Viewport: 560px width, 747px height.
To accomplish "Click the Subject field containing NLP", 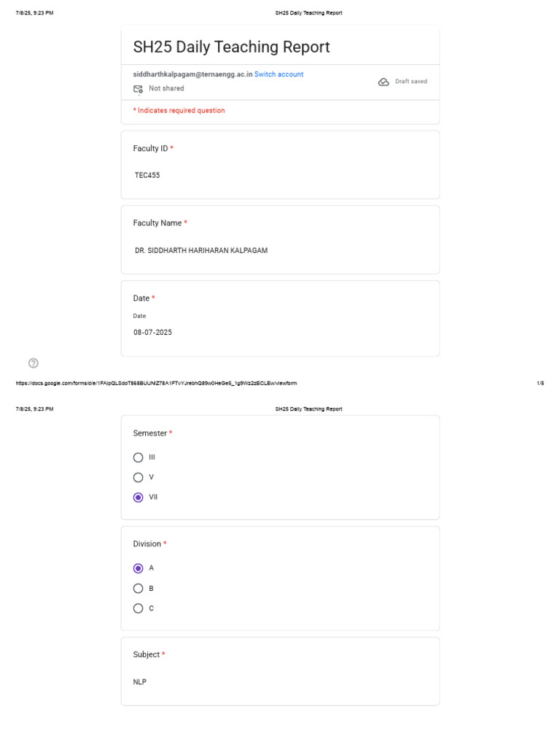I will click(x=139, y=682).
